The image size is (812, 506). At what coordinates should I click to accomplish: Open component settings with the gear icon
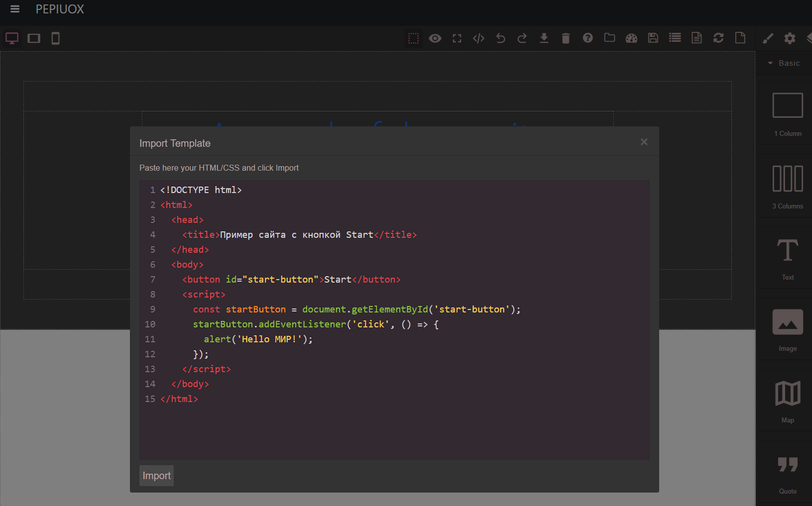click(790, 38)
